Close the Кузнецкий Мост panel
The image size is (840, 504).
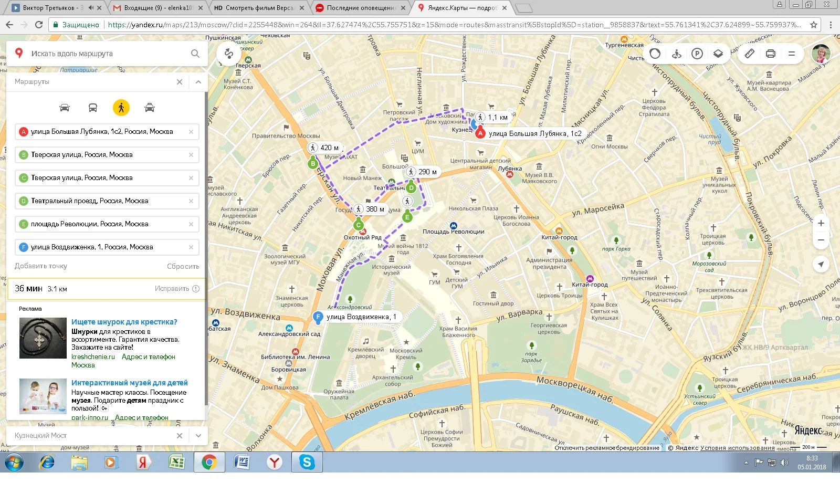pos(180,436)
